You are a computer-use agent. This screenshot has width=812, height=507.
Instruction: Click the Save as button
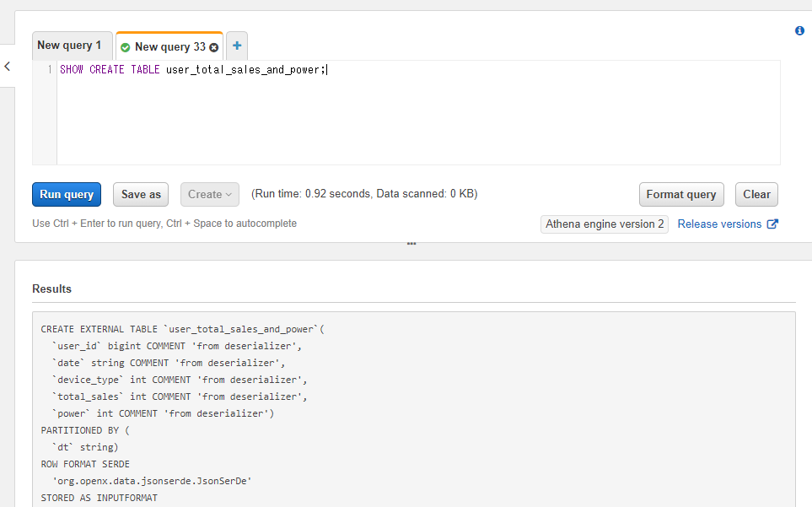141,194
